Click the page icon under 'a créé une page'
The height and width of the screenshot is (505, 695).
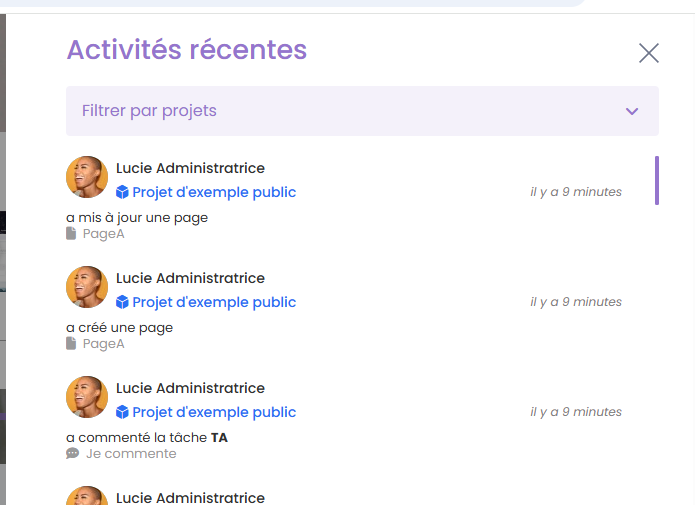[x=71, y=344]
